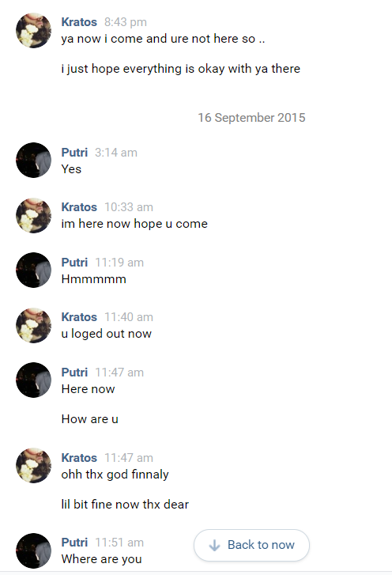
Task: Click the 8:43 pm timestamp
Action: pyautogui.click(x=126, y=22)
